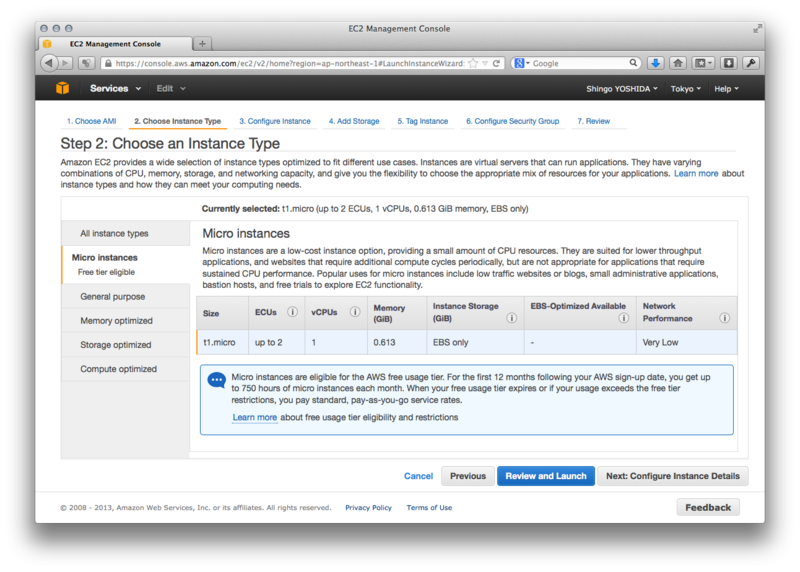
Task: Go to step 6 Configure Security Group
Action: point(512,121)
